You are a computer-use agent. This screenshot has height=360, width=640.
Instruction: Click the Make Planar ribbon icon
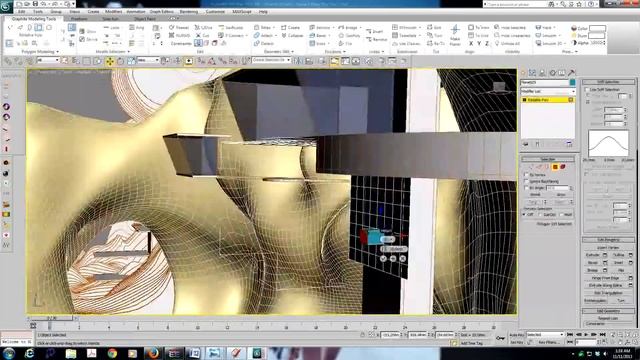pos(455,35)
